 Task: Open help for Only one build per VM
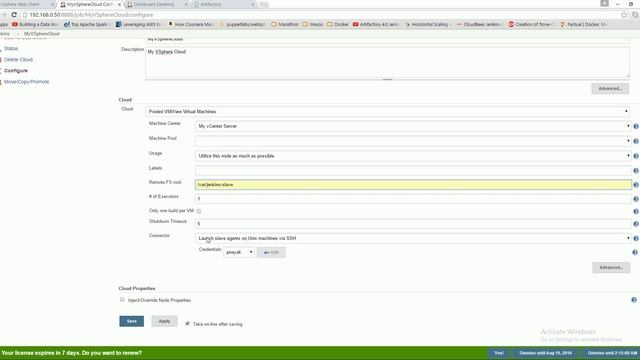[x=636, y=211]
